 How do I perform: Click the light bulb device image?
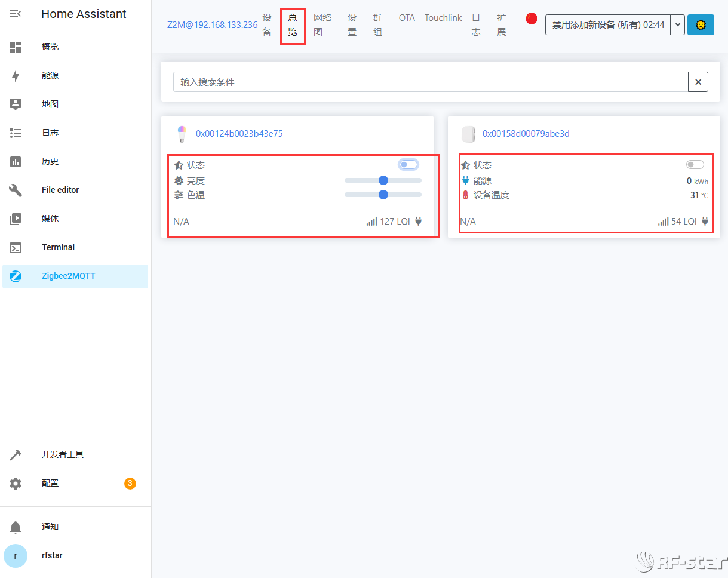point(182,134)
